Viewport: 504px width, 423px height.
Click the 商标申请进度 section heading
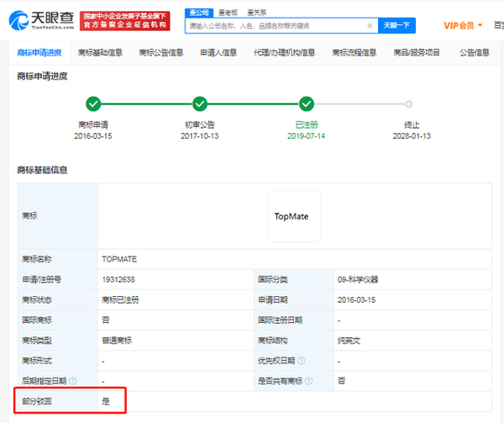(x=42, y=77)
